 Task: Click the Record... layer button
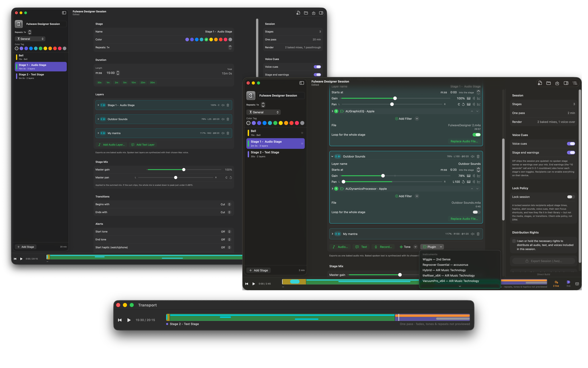[x=383, y=247]
